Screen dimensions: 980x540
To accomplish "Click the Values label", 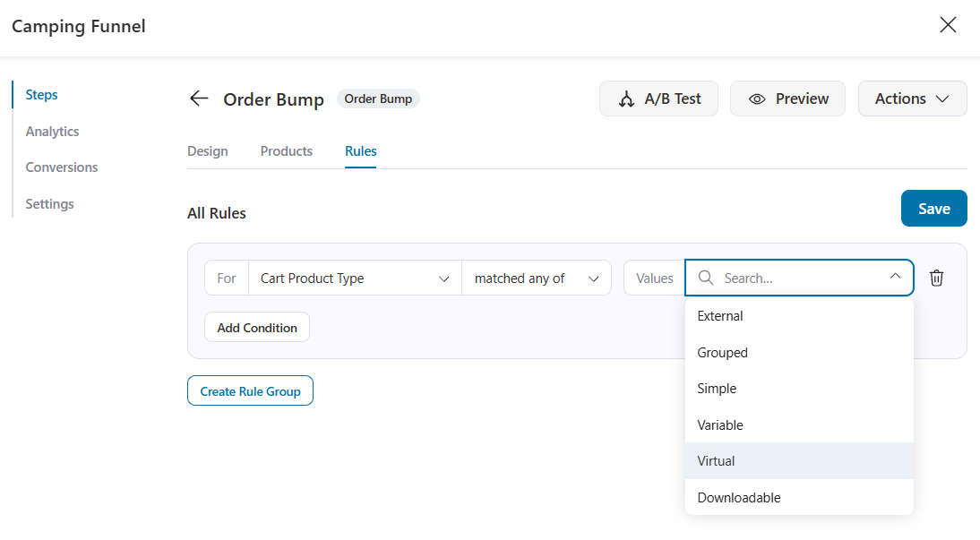I will pyautogui.click(x=654, y=279).
